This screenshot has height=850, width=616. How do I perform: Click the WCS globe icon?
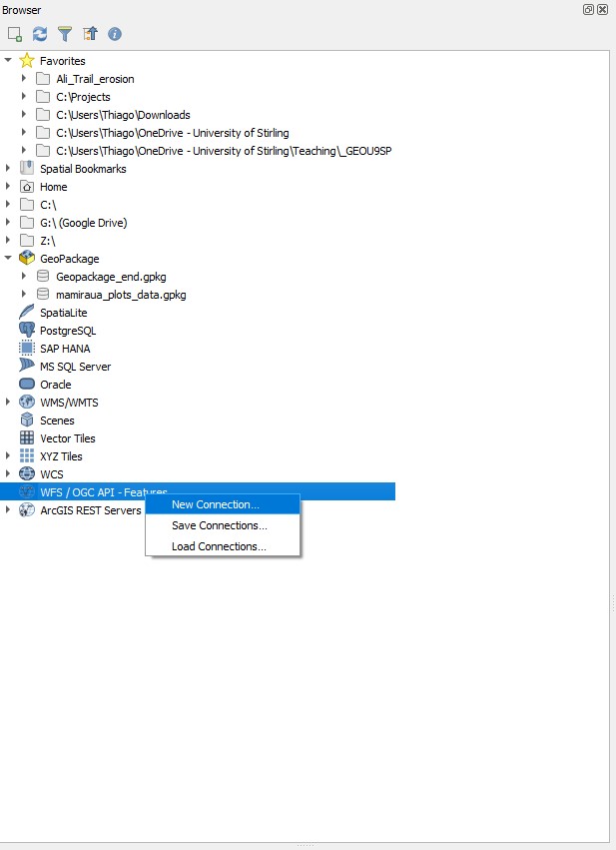click(x=27, y=473)
